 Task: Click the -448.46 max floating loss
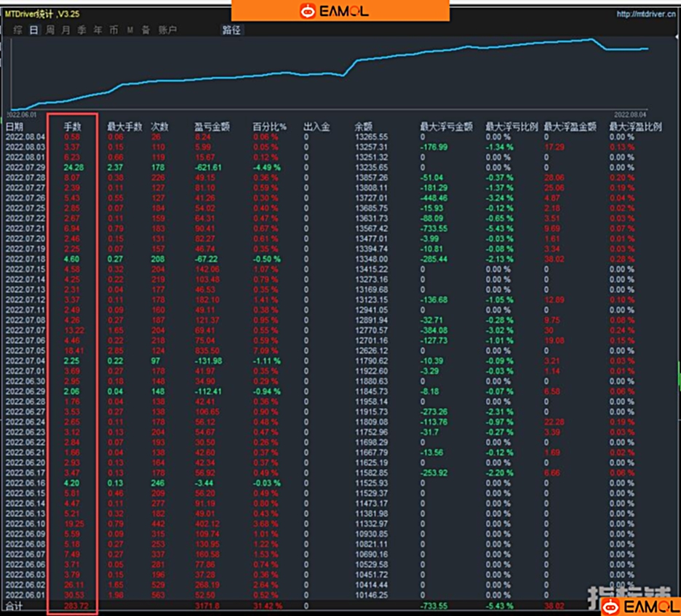(435, 198)
